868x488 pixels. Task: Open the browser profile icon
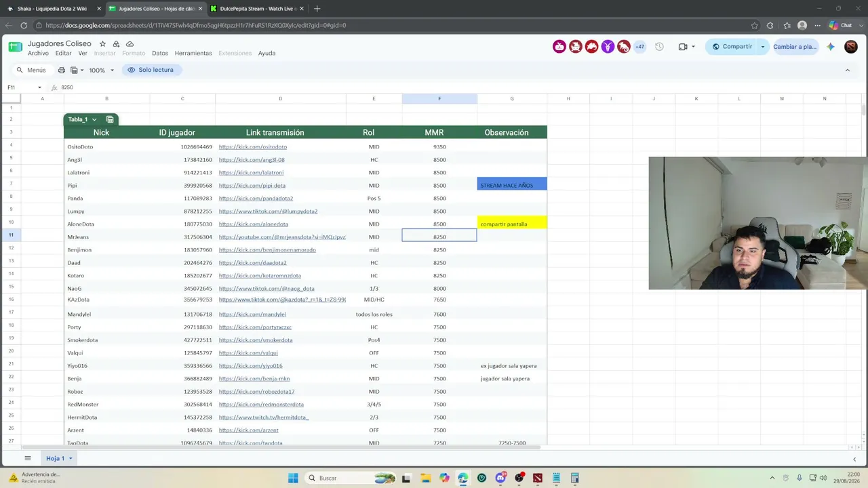click(x=802, y=25)
